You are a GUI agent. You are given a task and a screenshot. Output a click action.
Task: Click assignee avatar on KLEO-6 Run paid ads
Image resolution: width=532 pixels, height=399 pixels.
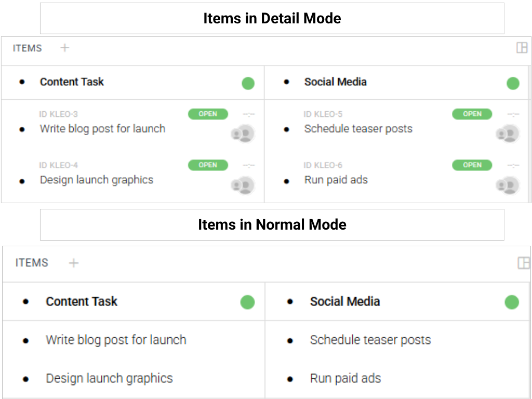coord(507,185)
